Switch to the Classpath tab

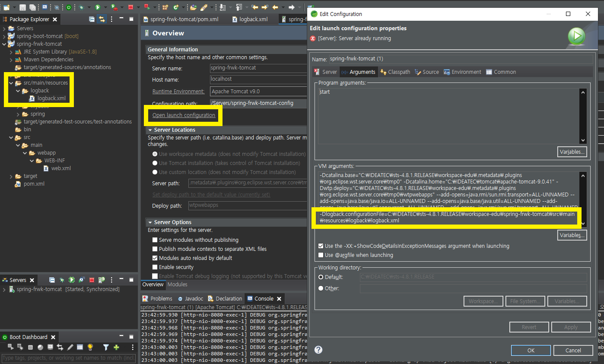[395, 72]
